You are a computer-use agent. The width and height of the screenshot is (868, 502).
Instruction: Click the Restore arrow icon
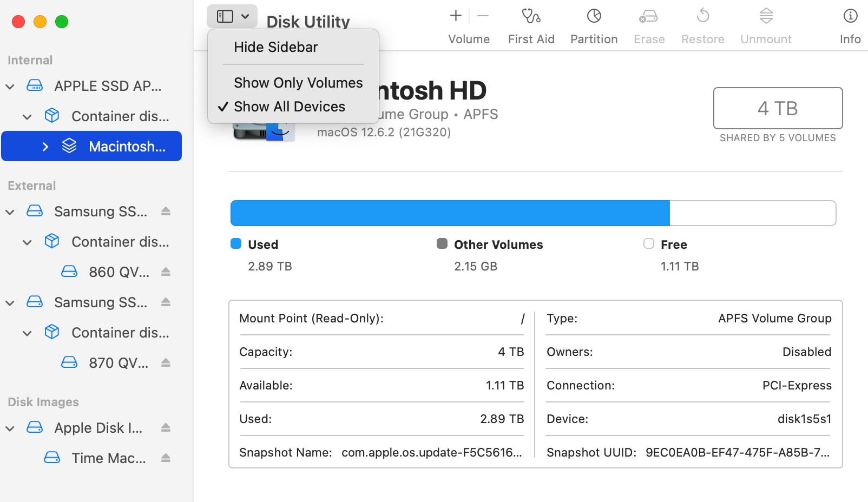point(702,16)
